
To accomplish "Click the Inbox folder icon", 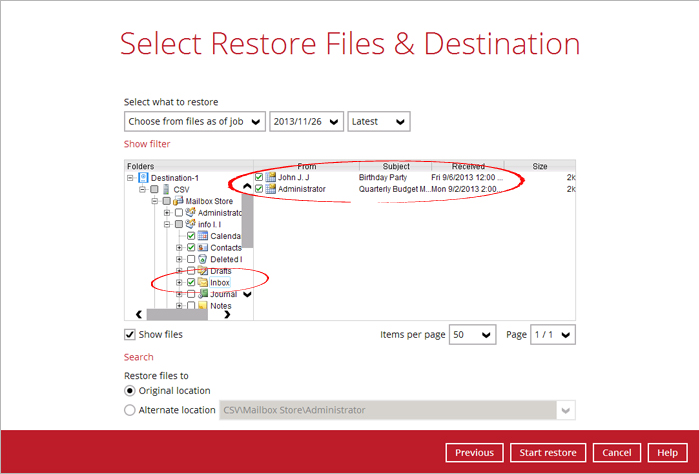I will (x=203, y=283).
